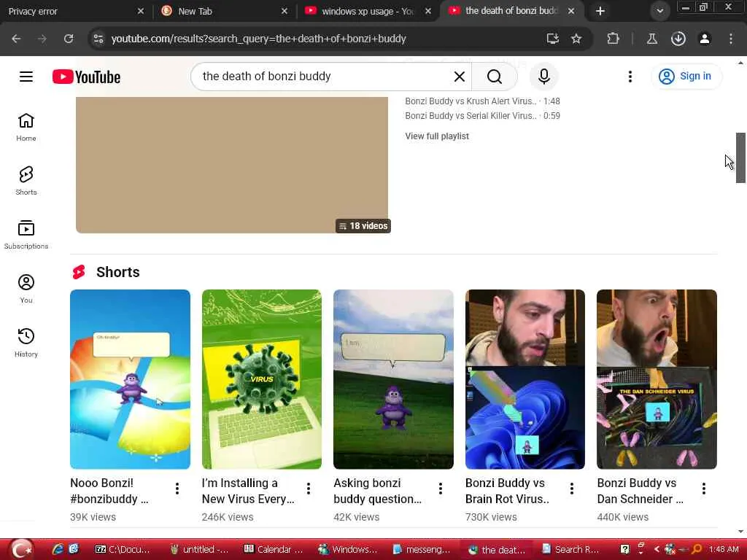
Task: Close the New Tab tab
Action: click(285, 11)
